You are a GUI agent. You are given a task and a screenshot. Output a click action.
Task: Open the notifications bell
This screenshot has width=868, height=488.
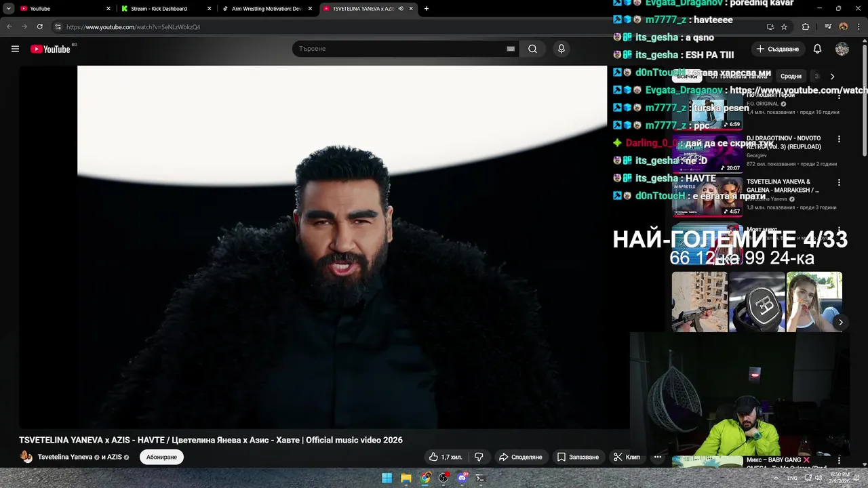(817, 49)
